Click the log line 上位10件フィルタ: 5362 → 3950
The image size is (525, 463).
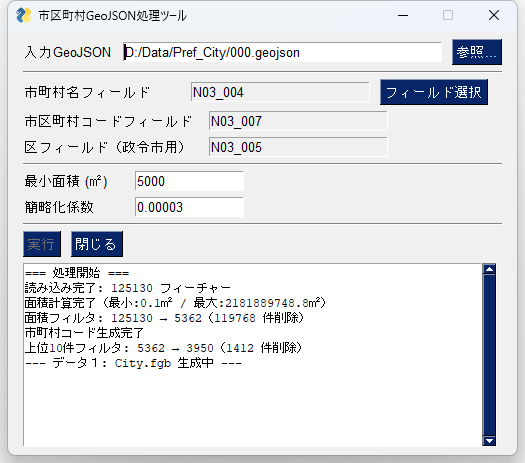[x=163, y=348]
